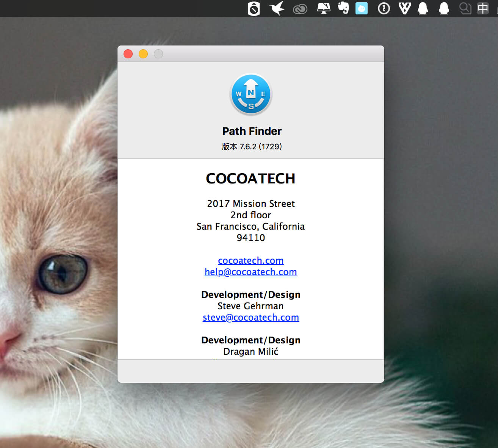Image resolution: width=498 pixels, height=448 pixels.
Task: Switch the Chinese input method indicator
Action: click(483, 8)
